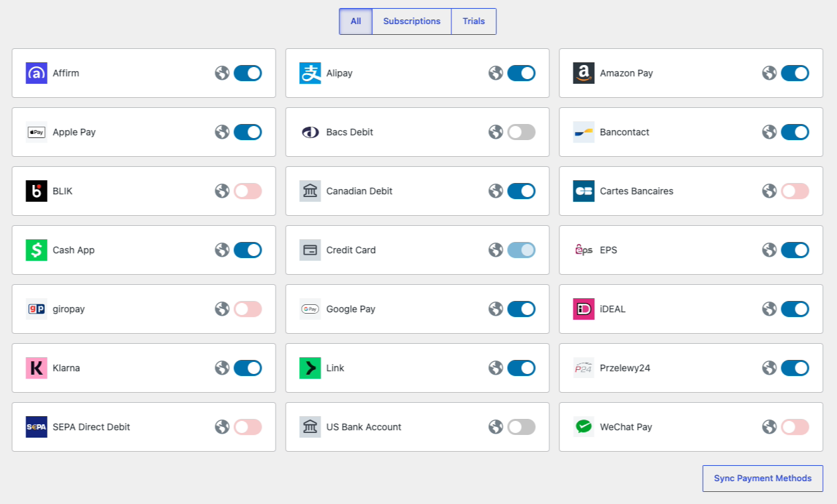Click the Przelewy24 logo icon

(583, 368)
